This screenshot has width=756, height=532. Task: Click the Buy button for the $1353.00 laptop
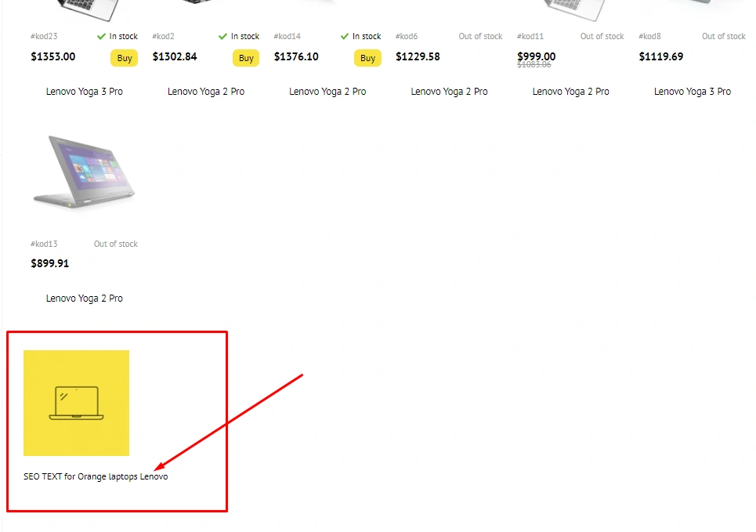pyautogui.click(x=124, y=58)
